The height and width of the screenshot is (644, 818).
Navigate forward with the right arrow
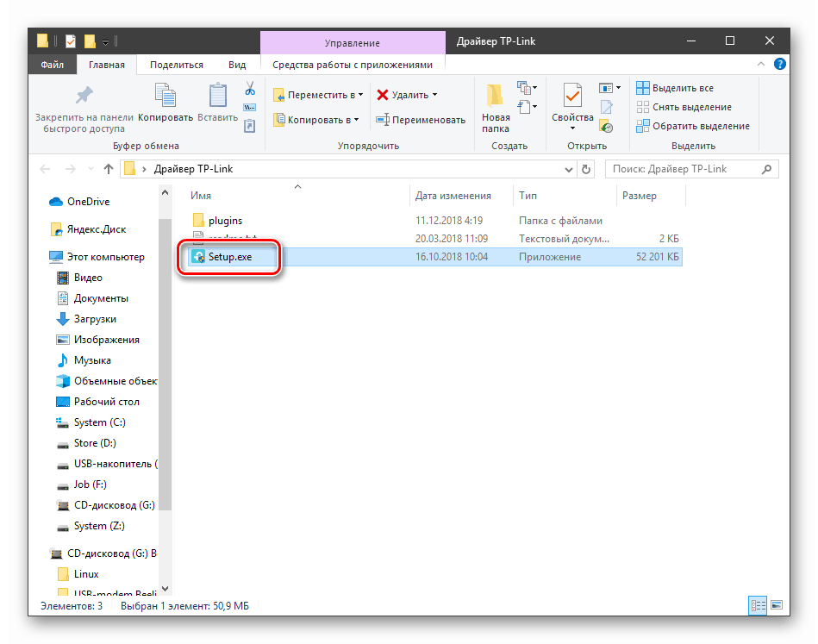point(70,169)
